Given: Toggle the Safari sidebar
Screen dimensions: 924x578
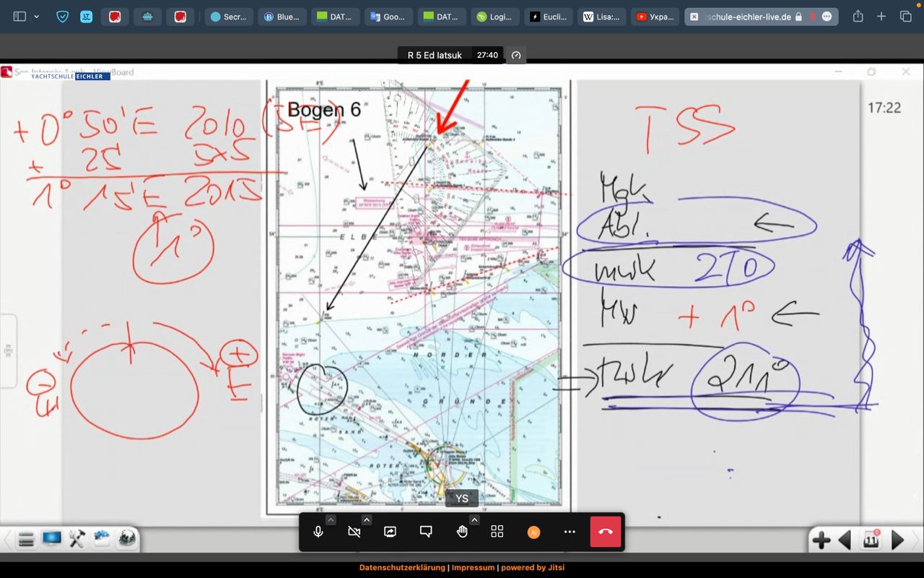Looking at the screenshot, I should (x=19, y=16).
